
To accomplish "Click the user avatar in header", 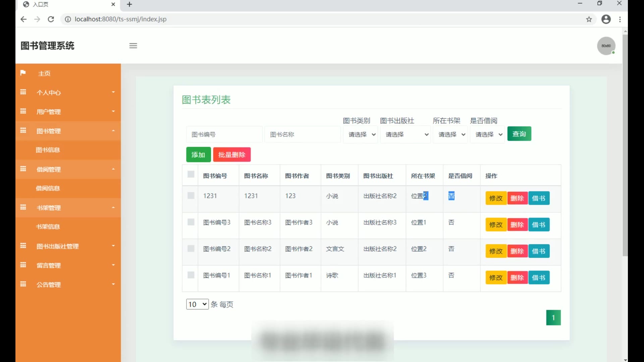I will pyautogui.click(x=606, y=46).
